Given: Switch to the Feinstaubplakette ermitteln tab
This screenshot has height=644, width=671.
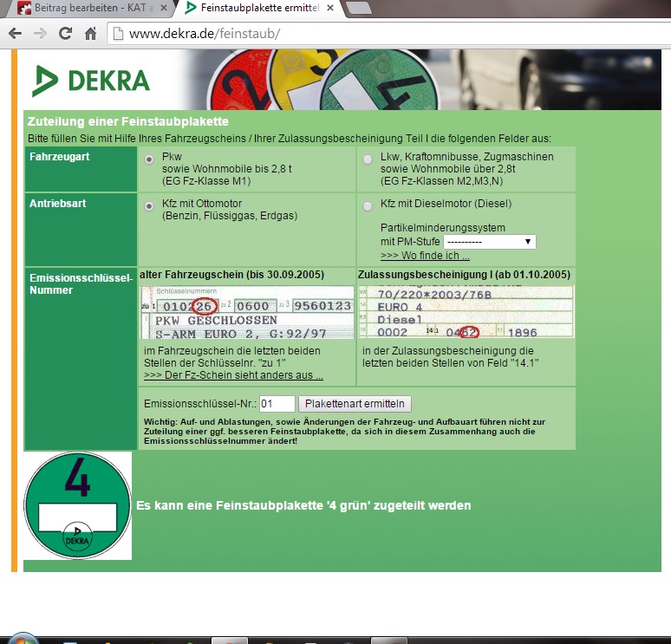Looking at the screenshot, I should [x=251, y=9].
